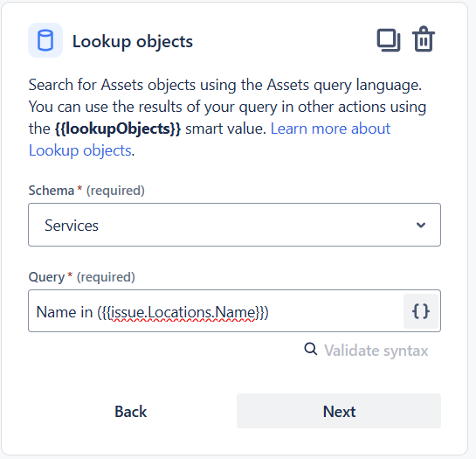Click the issue.Locations.Name smart value in the query
The height and width of the screenshot is (459, 476).
[x=183, y=312]
